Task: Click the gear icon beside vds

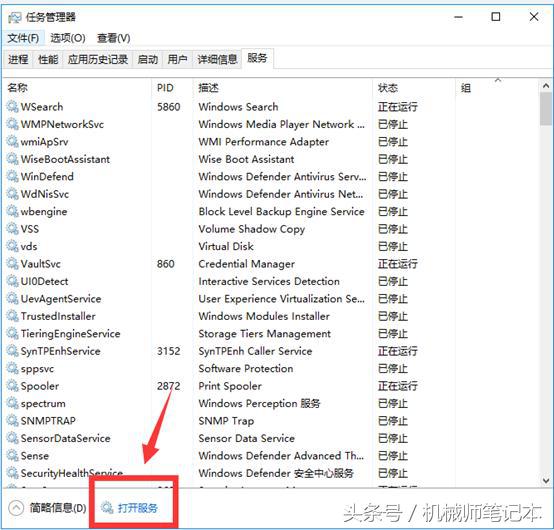Action: (x=12, y=246)
